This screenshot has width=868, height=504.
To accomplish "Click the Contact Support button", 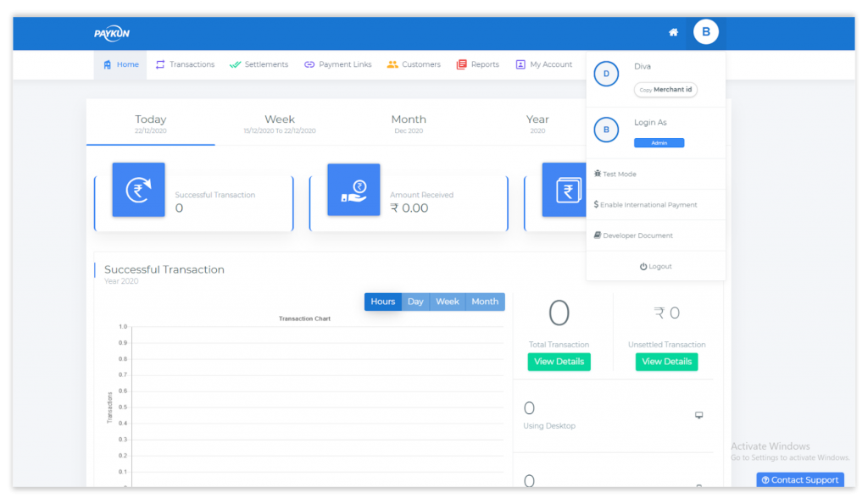I will click(800, 479).
